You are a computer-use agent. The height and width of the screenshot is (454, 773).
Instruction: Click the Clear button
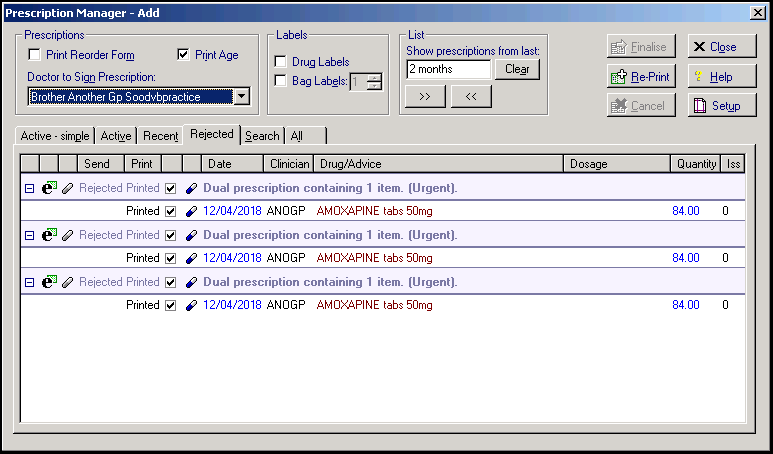pyautogui.click(x=517, y=70)
